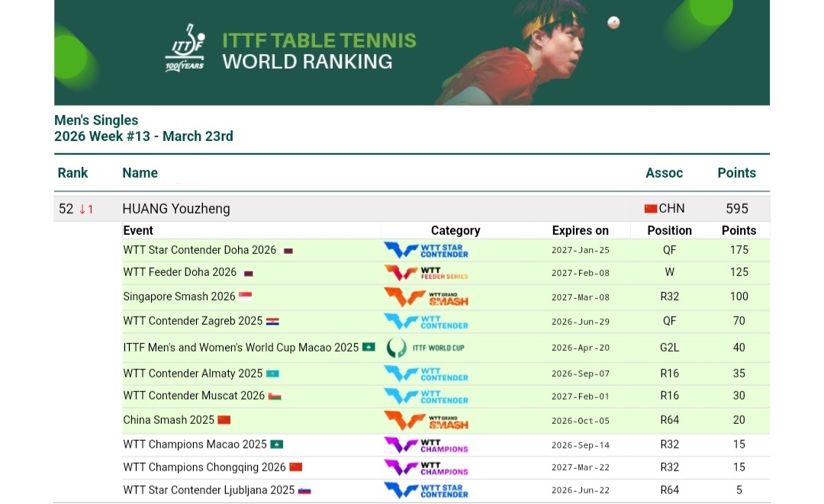Click the Oman flag beside Contender Muscat

(x=275, y=396)
